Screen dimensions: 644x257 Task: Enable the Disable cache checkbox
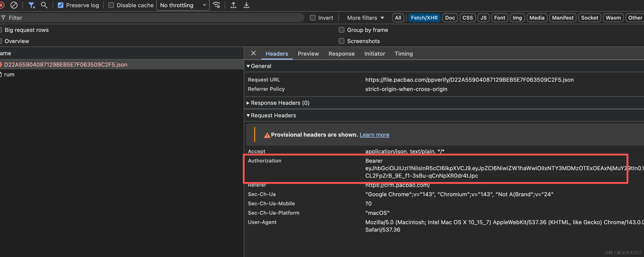coord(111,5)
